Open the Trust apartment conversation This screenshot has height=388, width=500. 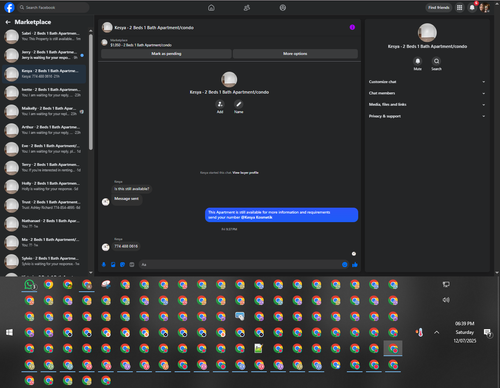pos(44,205)
